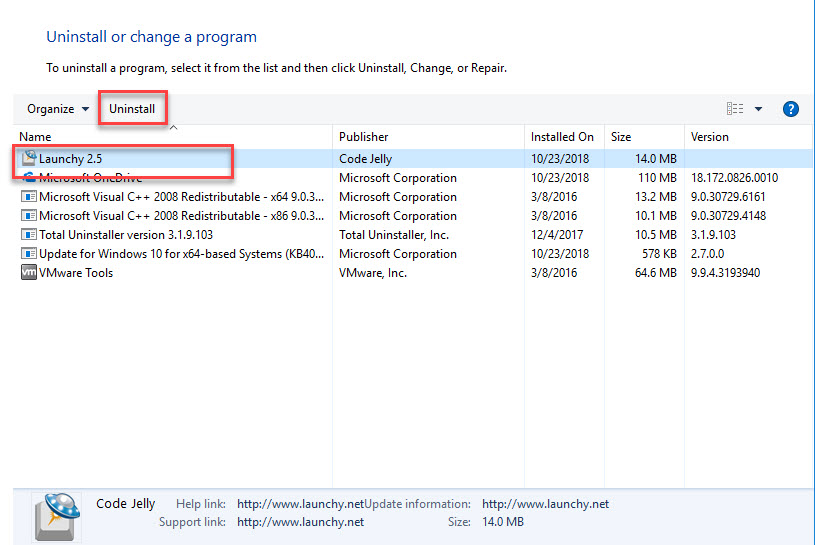Open the Support link URL for Launchy
Image resolution: width=815 pixels, height=545 pixels.
coord(300,522)
